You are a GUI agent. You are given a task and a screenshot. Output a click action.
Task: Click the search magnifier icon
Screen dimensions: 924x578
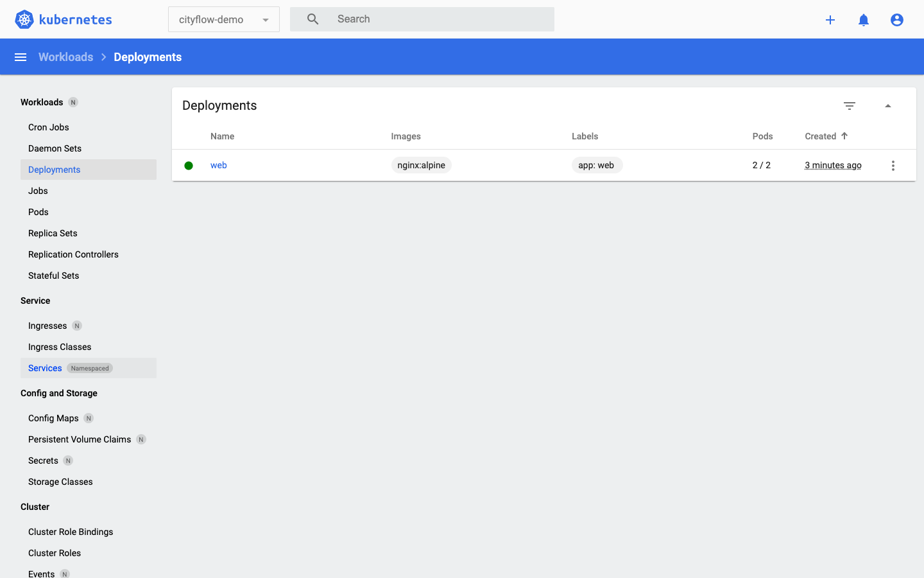[312, 19]
